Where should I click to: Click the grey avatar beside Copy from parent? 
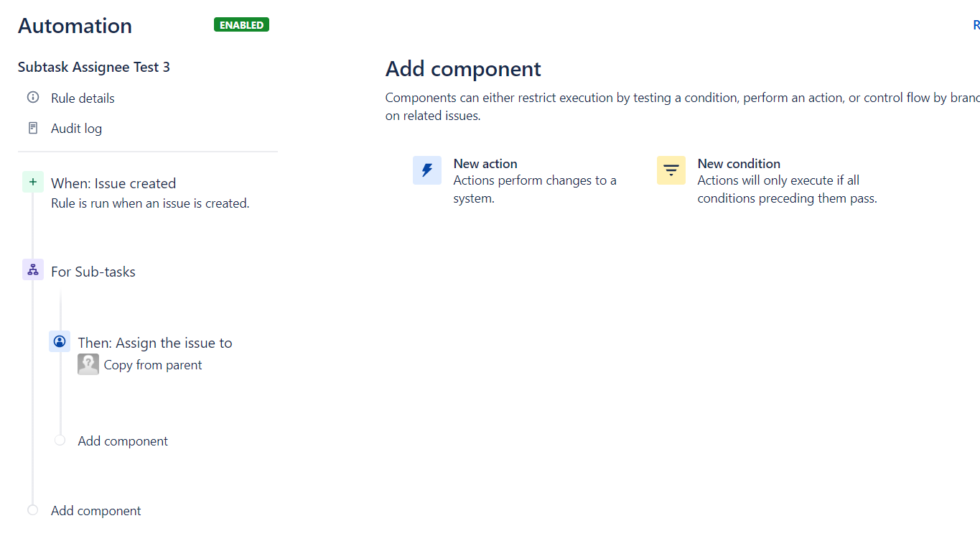pos(88,364)
